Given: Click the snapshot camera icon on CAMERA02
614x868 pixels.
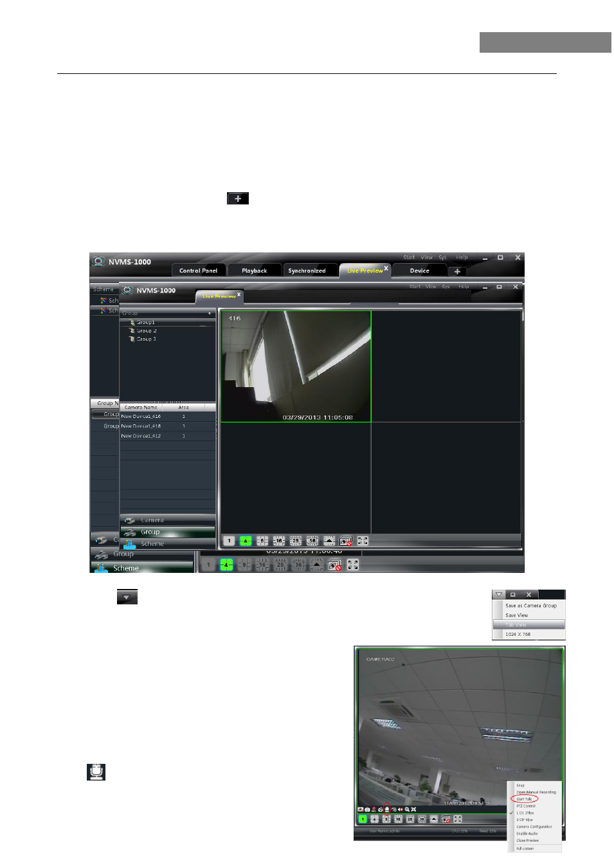Looking at the screenshot, I should click(367, 809).
